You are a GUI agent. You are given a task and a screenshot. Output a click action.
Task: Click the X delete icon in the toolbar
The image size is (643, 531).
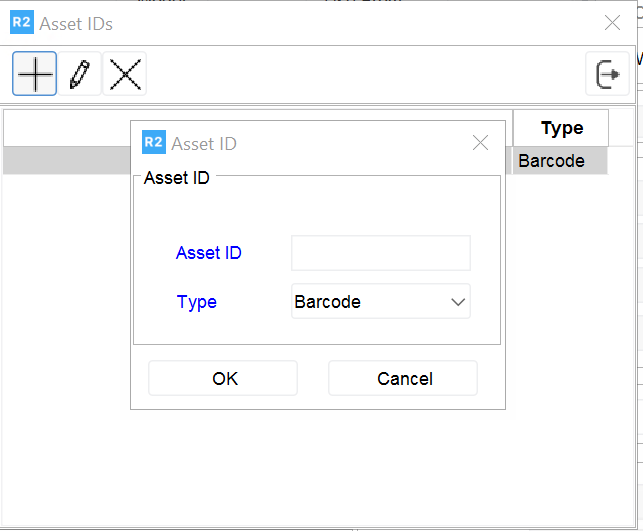(125, 75)
